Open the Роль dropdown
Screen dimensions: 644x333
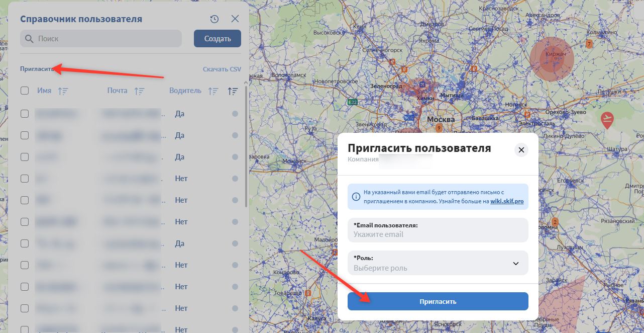click(438, 263)
